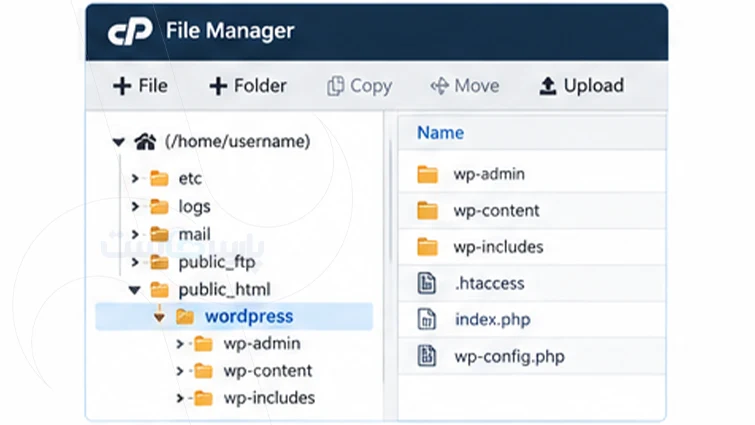Screen dimensions: 755x425
Task: Expand wp-content in the tree
Action: (180, 372)
